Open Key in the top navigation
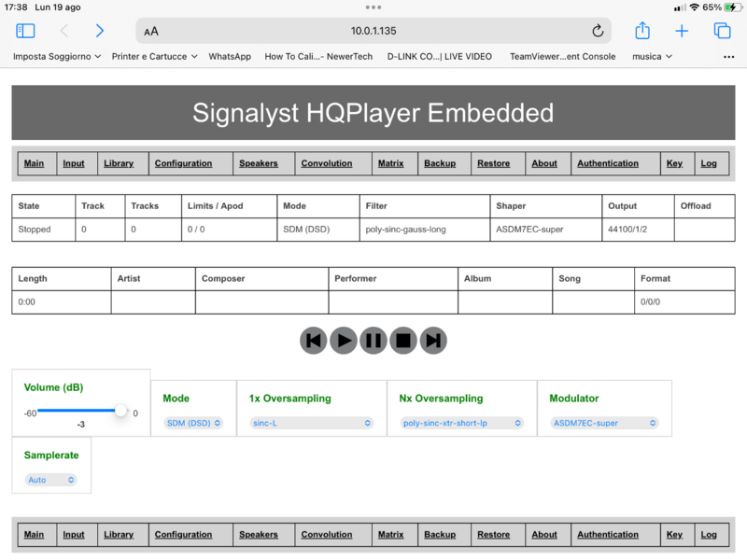Image resolution: width=747 pixels, height=560 pixels. coord(674,163)
